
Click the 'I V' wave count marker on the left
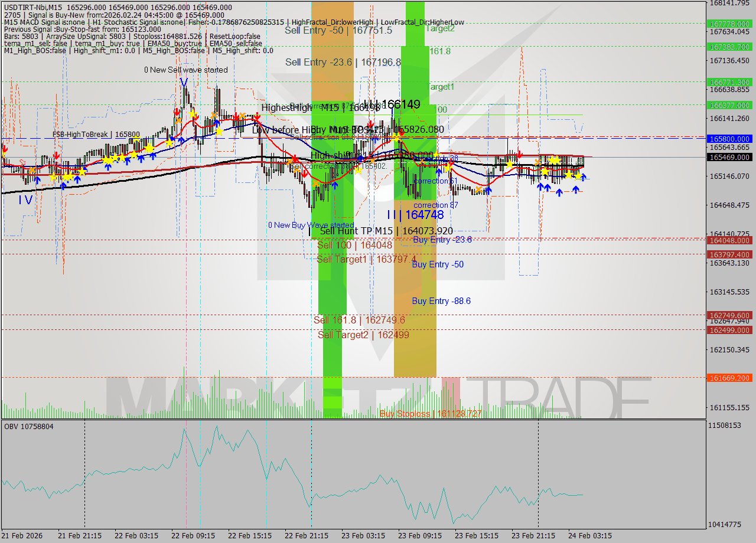coord(25,201)
